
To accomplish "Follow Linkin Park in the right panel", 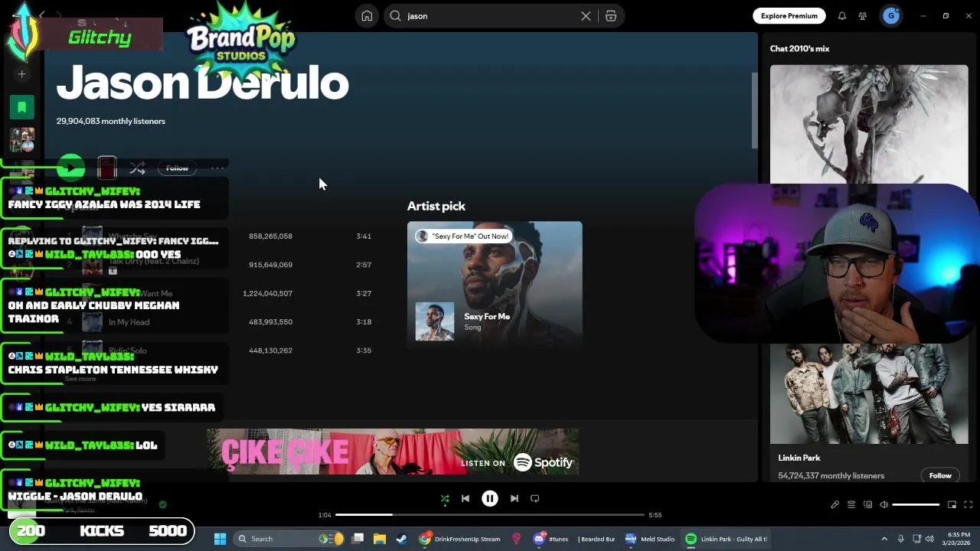I will coord(940,475).
